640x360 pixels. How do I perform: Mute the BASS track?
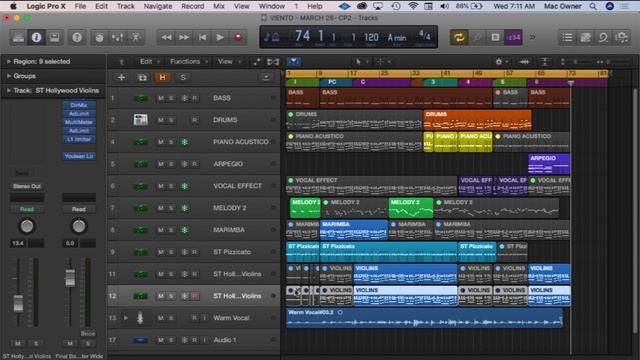click(x=161, y=98)
